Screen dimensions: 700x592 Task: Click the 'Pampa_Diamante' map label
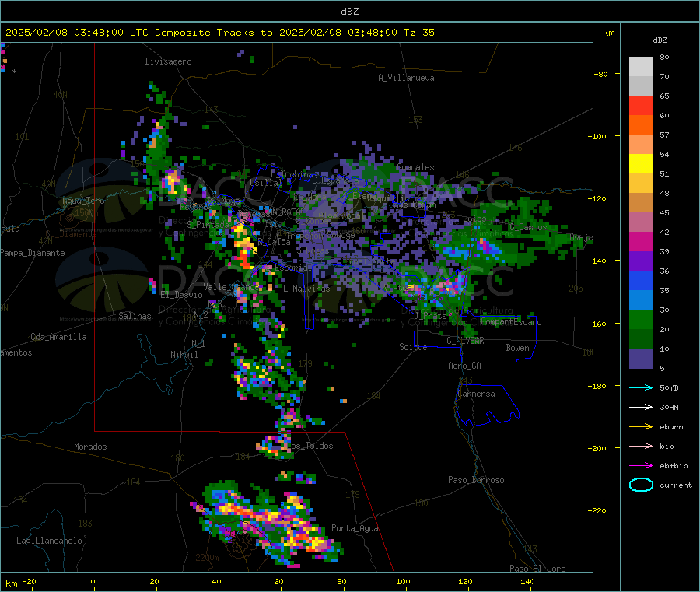[x=33, y=253]
